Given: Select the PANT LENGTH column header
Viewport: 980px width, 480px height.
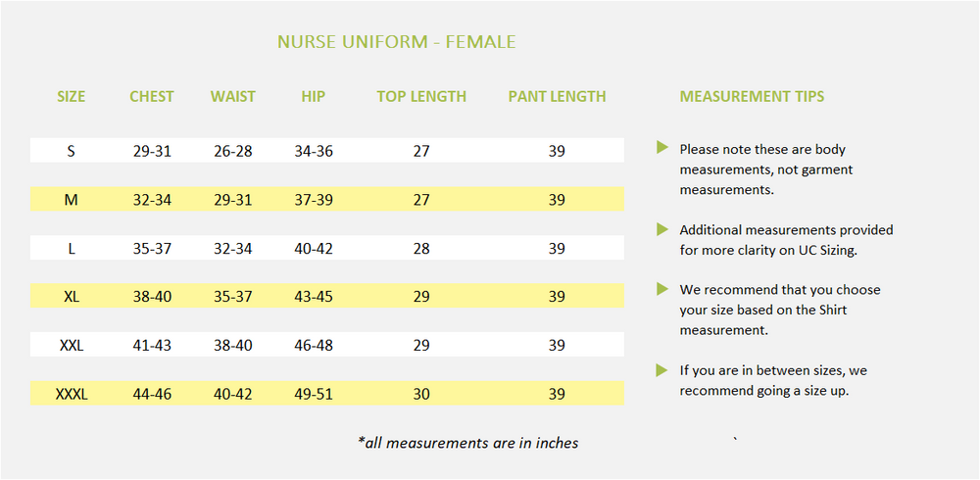Looking at the screenshot, I should point(557,97).
